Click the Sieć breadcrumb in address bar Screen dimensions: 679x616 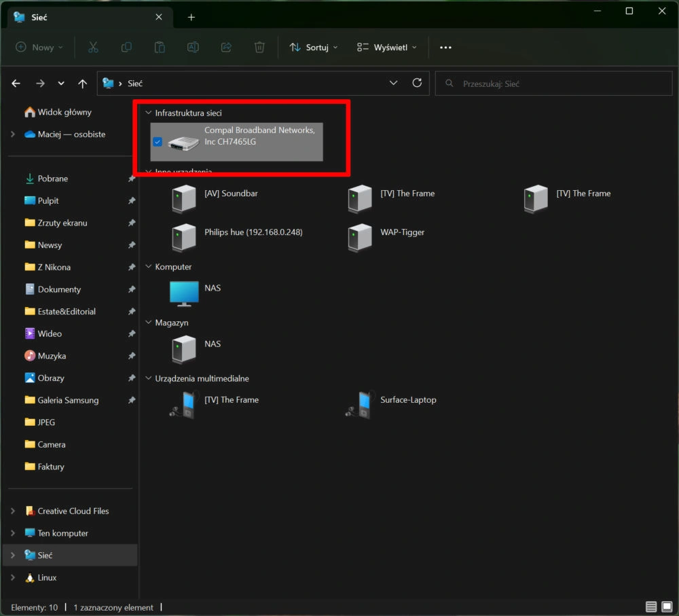(134, 83)
